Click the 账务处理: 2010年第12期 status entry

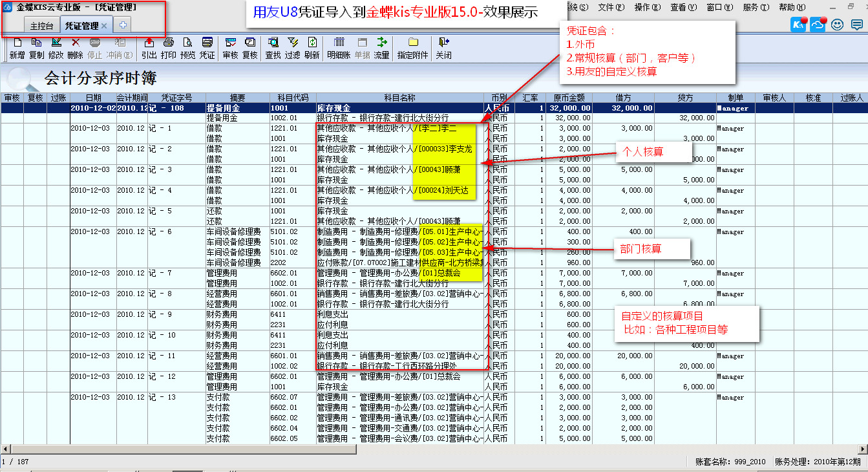tap(818, 462)
